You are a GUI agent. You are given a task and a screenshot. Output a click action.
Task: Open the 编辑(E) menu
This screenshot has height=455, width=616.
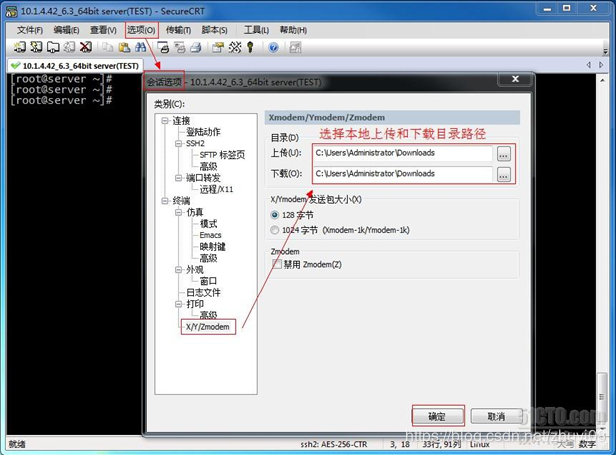[x=66, y=30]
